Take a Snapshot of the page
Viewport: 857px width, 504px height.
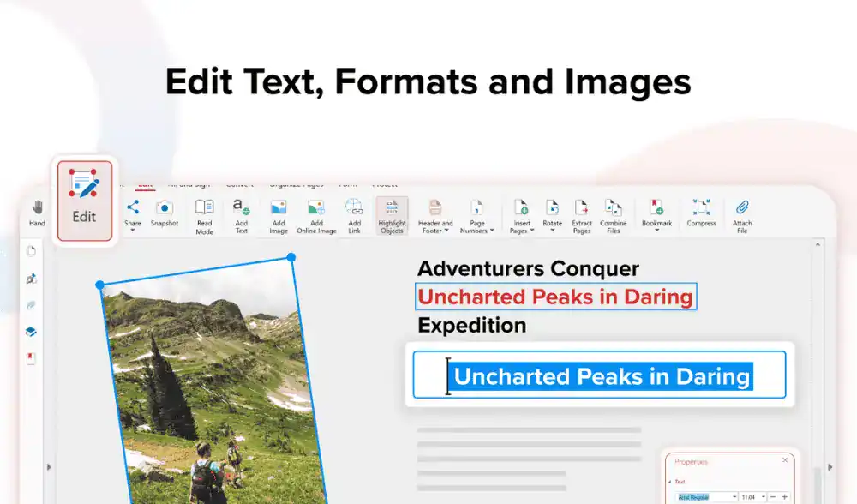pyautogui.click(x=165, y=213)
